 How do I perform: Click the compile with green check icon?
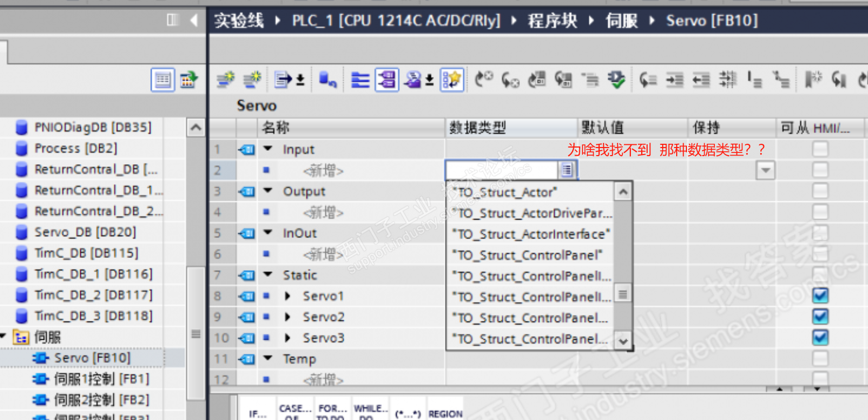616,80
